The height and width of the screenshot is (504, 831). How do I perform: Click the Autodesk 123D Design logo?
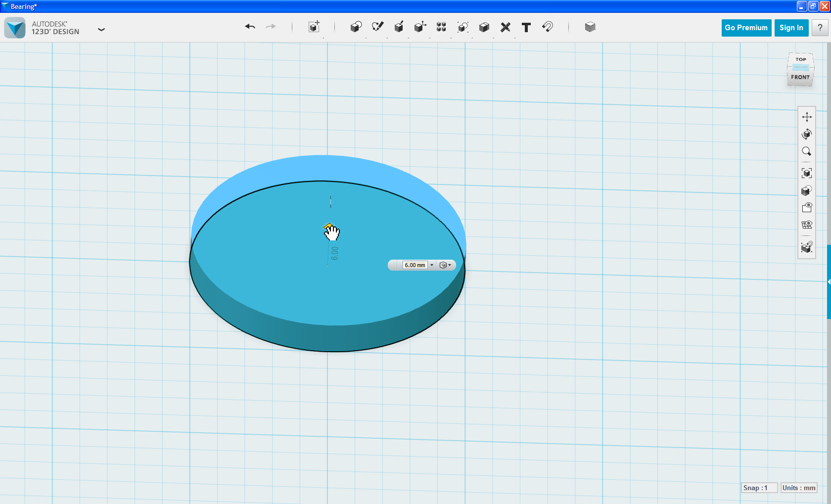(x=15, y=28)
